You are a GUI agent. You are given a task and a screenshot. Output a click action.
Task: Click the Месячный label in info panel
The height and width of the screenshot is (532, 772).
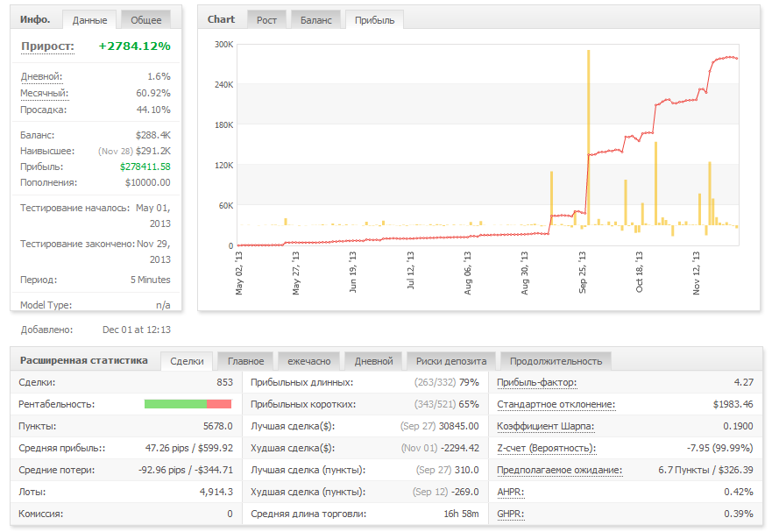coord(44,93)
